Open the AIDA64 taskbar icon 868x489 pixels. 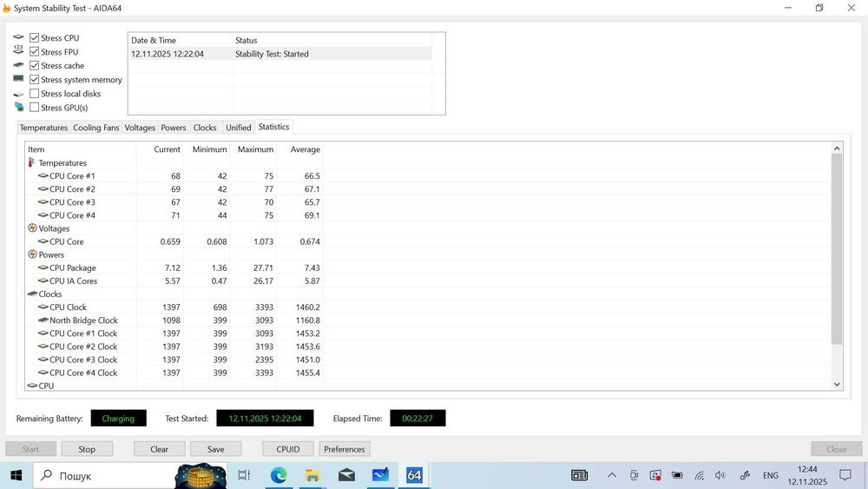[x=414, y=475]
